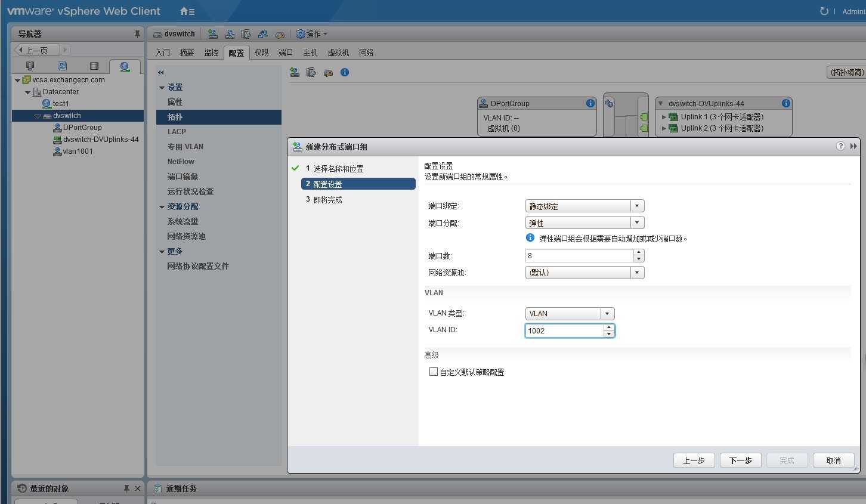This screenshot has width=866, height=504.
Task: Click the 拓扑精简 button
Action: (846, 72)
